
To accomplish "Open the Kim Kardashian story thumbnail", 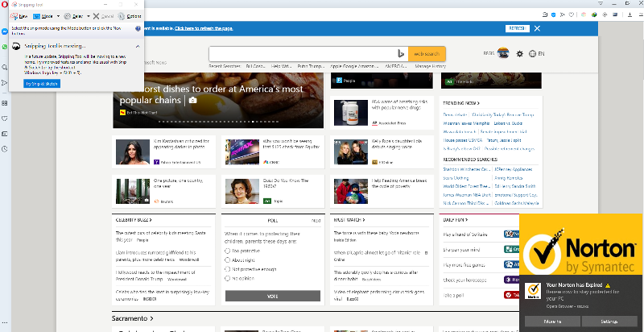I will (x=132, y=151).
